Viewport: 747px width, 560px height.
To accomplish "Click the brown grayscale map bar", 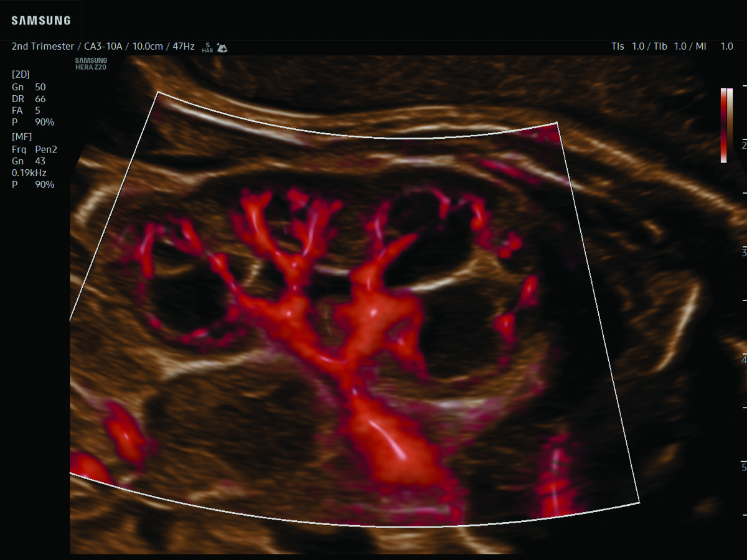I will tap(730, 125).
